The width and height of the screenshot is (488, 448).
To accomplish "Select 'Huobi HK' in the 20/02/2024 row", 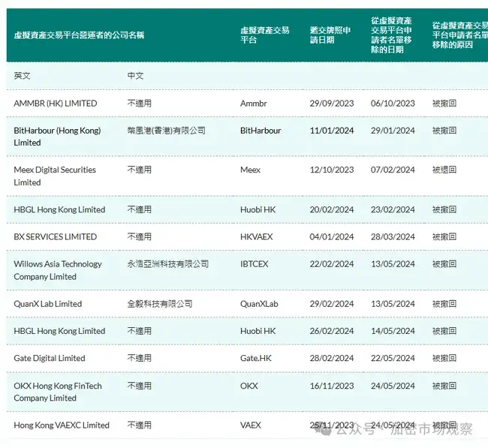I will (258, 209).
